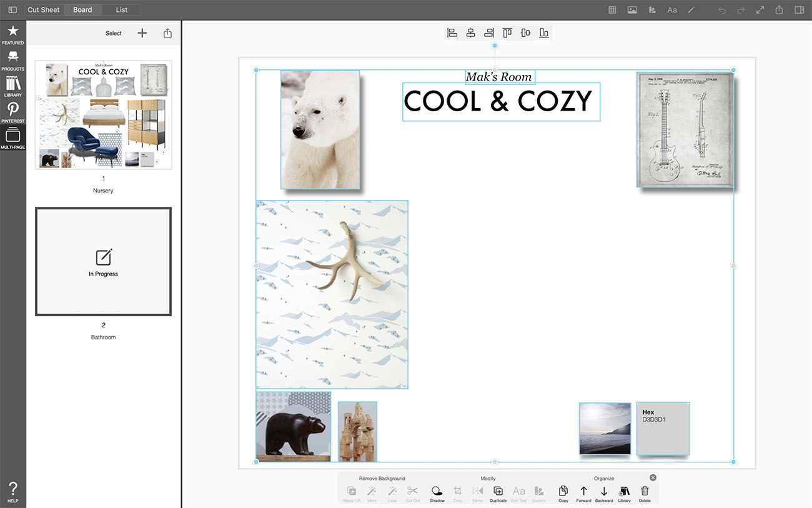Click the Hex D3D3D1 color swatch
The width and height of the screenshot is (812, 508).
pos(663,429)
